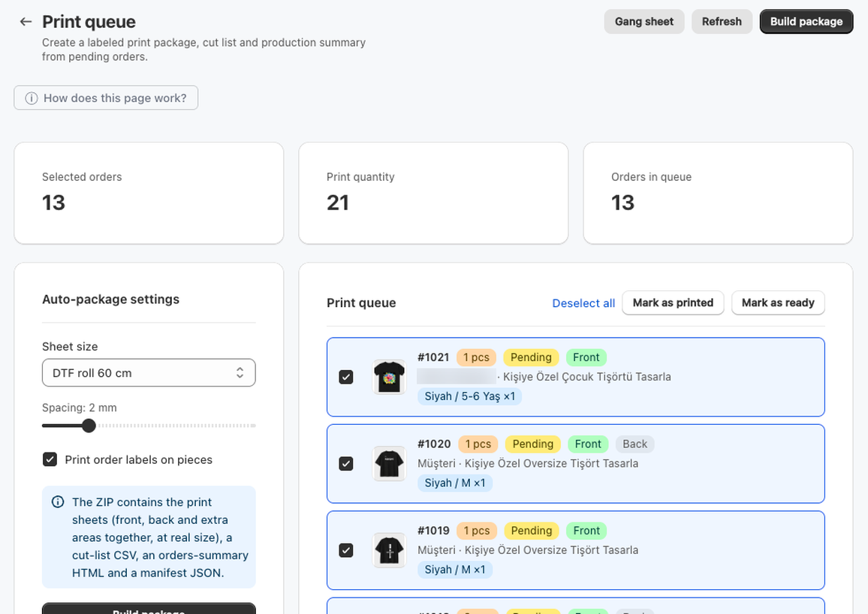This screenshot has height=614, width=868.
Task: Click order number #1021 text
Action: point(433,357)
